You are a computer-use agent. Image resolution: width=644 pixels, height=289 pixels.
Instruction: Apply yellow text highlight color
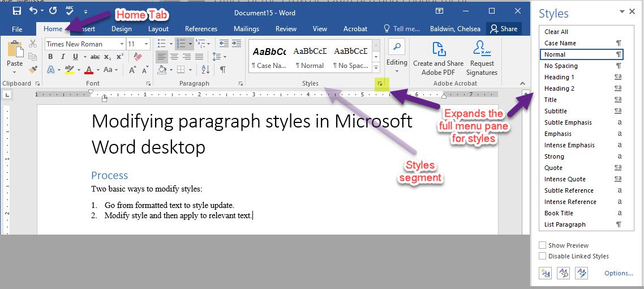coord(70,70)
